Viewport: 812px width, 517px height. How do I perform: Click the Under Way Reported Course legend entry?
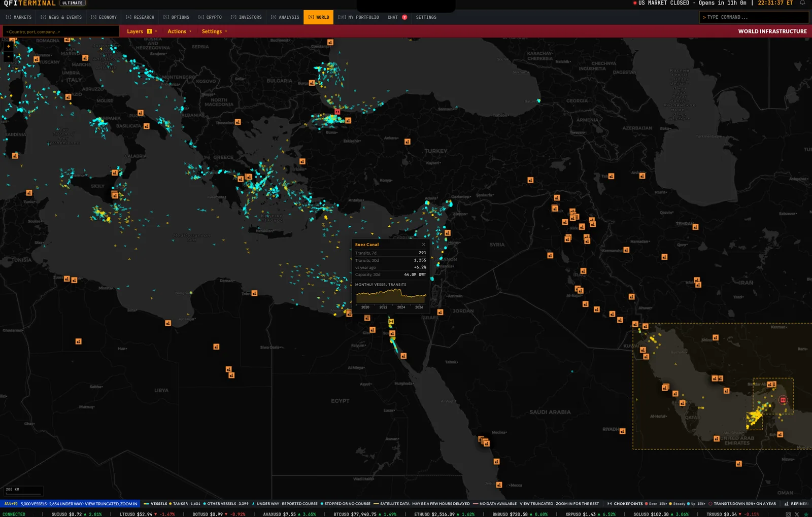pos(285,504)
